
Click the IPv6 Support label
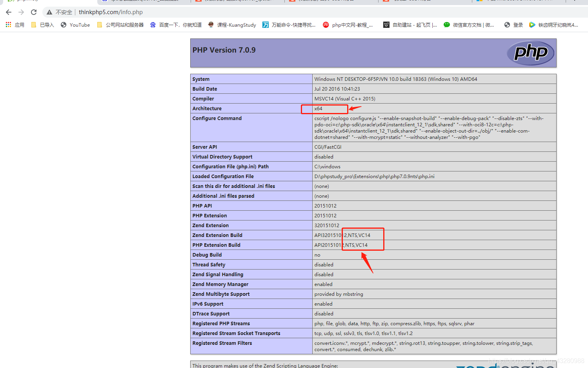(x=208, y=304)
